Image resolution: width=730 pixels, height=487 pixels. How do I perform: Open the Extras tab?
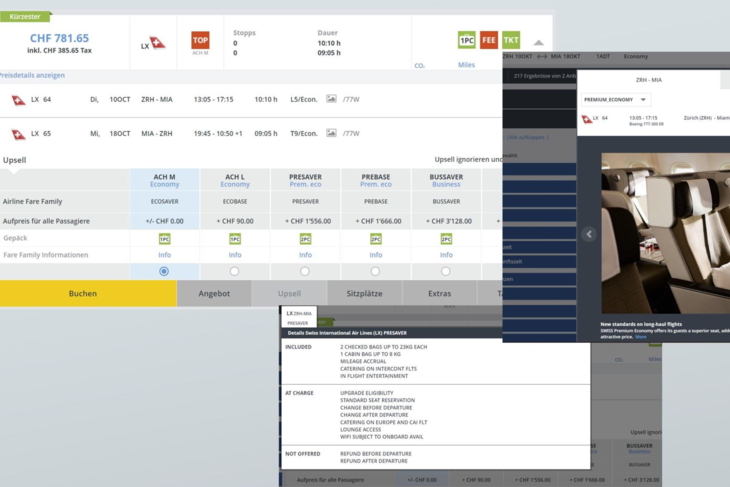439,294
